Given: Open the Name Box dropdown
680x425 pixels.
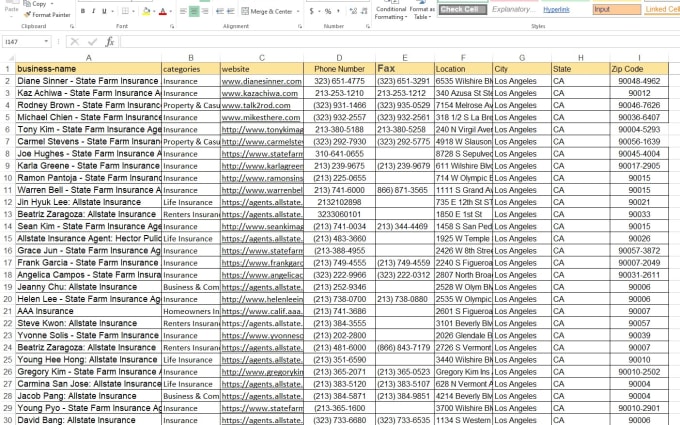Looking at the screenshot, I should pyautogui.click(x=46, y=42).
